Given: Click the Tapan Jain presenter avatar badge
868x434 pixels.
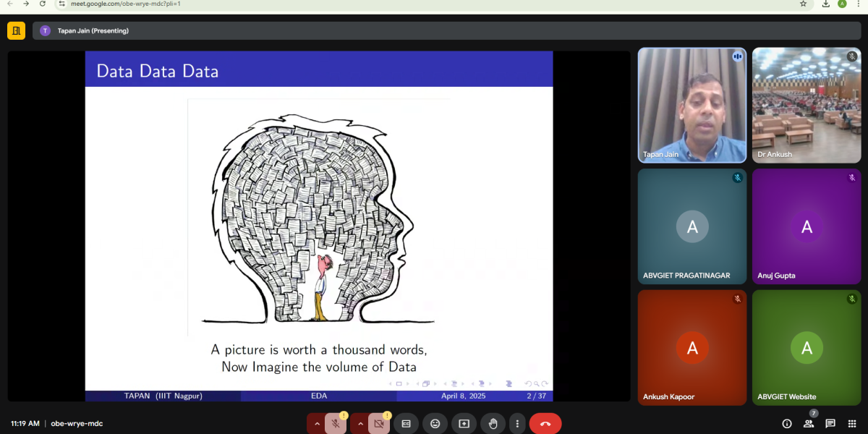Looking at the screenshot, I should coord(46,31).
